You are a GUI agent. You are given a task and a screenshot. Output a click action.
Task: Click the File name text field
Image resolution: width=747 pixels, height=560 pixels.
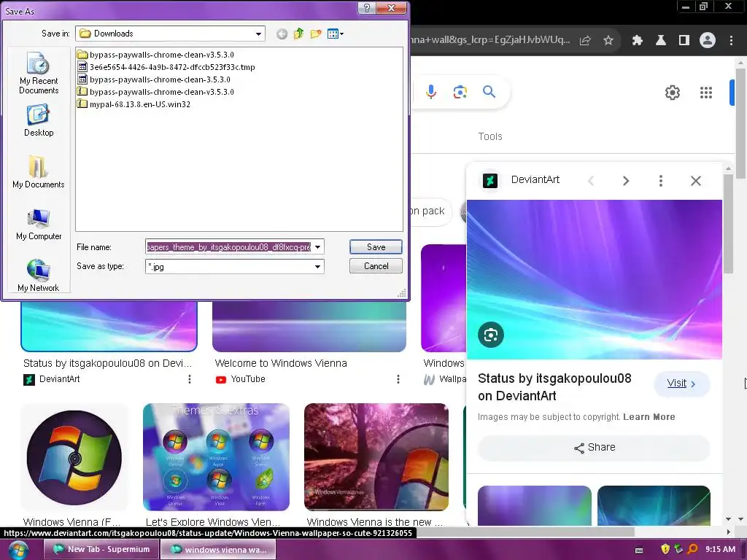coord(228,246)
